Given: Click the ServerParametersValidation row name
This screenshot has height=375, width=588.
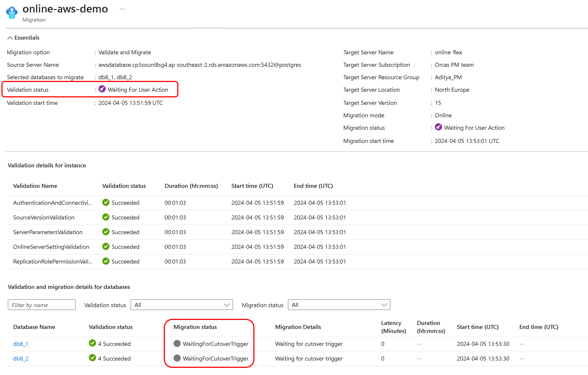Looking at the screenshot, I should pyautogui.click(x=48, y=232).
